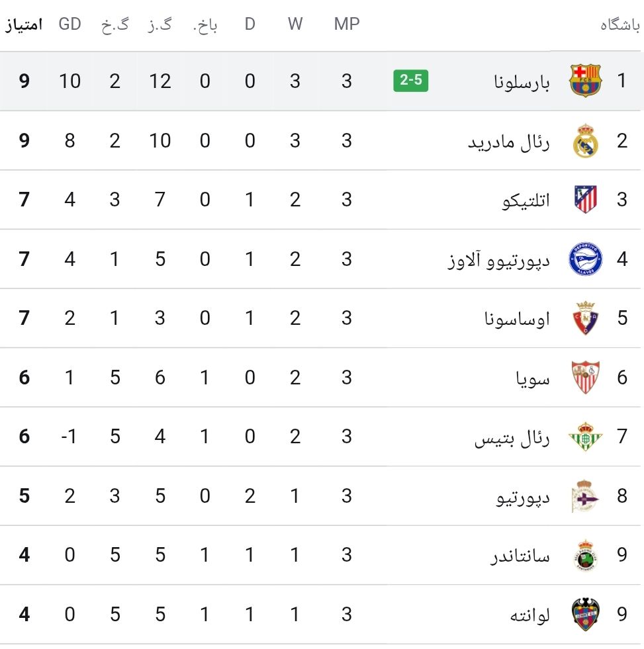
Task: Select the اتلتیکو team name
Action: coord(526,200)
